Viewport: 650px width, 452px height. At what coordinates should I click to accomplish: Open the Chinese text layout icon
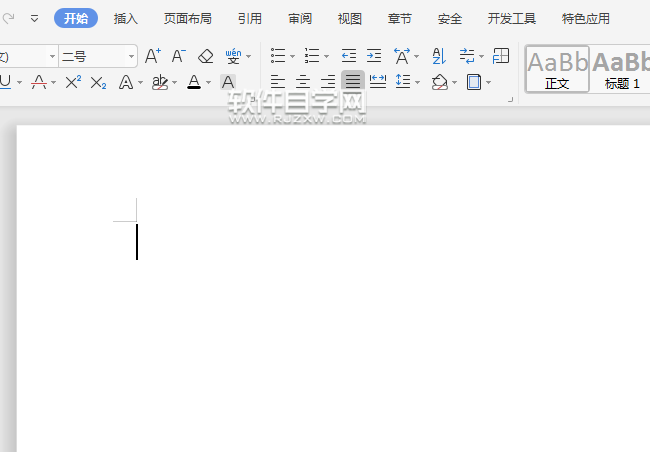point(402,56)
